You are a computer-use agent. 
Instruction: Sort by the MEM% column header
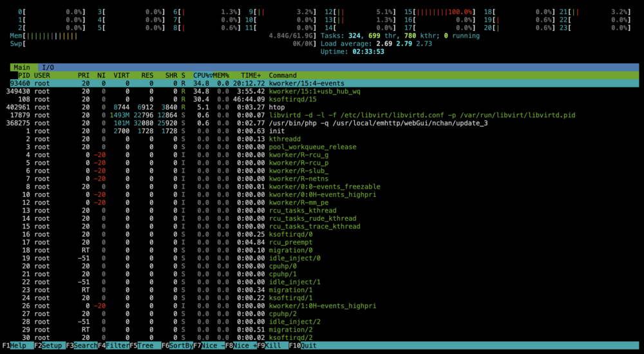pos(221,75)
